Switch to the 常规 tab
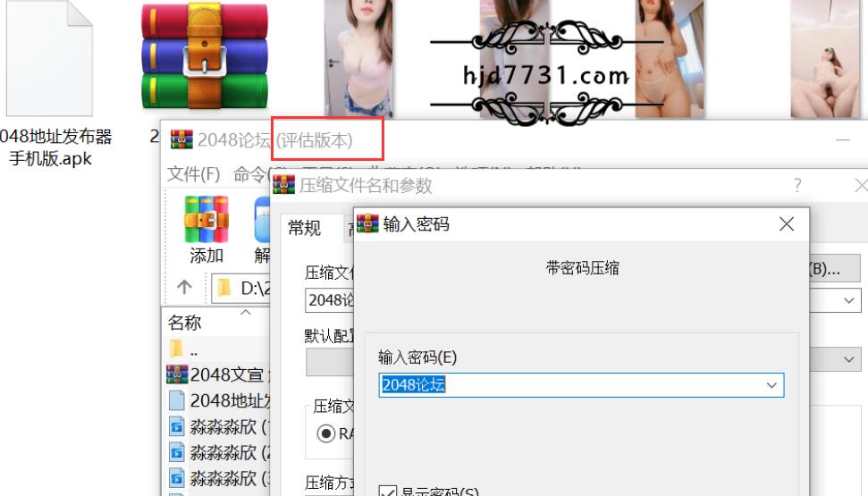Viewport: 868px width, 496px height. pos(304,228)
